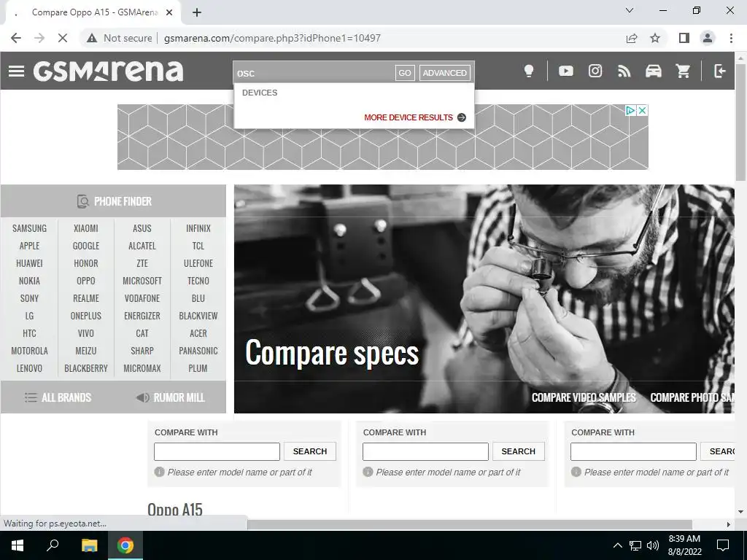Viewport: 747px width, 560px height.
Task: Open the tab search chevron
Action: [x=629, y=10]
